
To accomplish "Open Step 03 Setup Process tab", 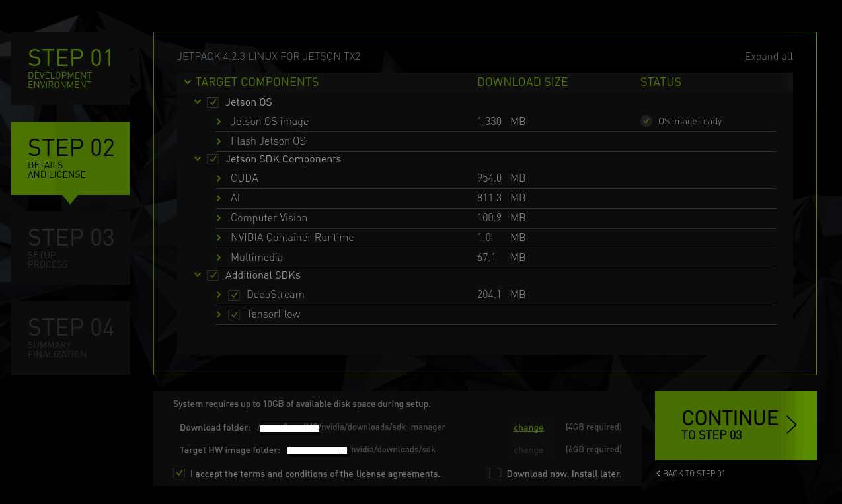I will point(70,248).
